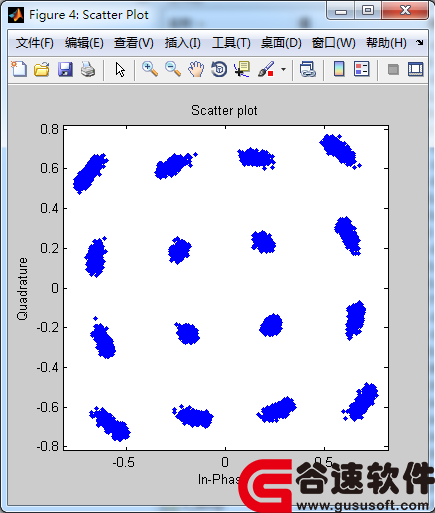Open the 帮助(H) menu
The height and width of the screenshot is (513, 435).
386,43
